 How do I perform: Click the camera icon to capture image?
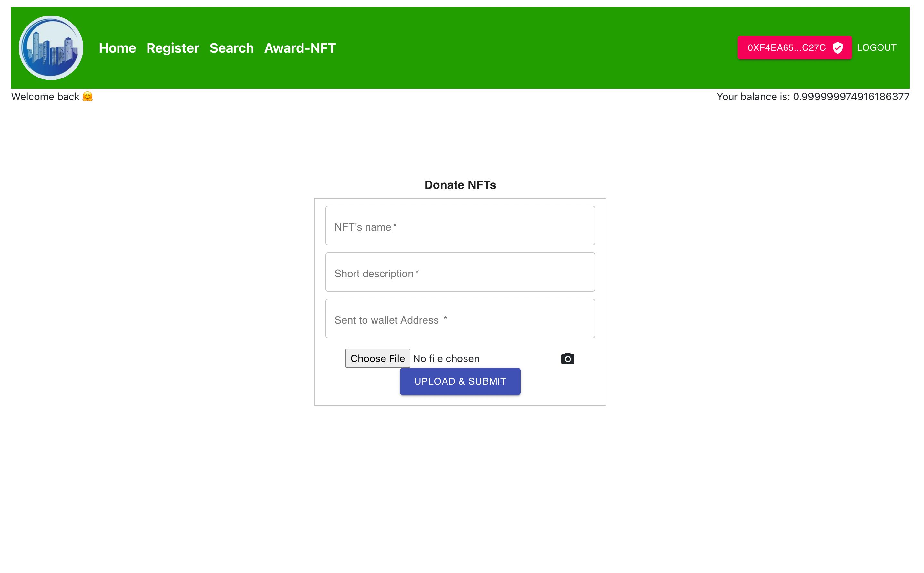click(568, 359)
